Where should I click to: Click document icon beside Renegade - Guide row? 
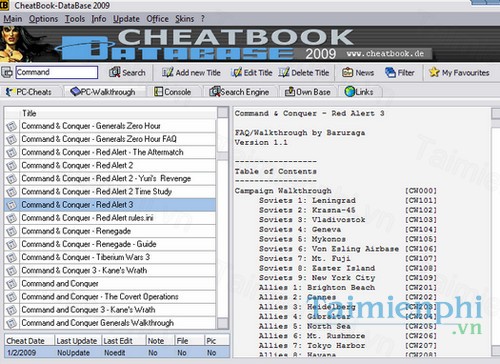pyautogui.click(x=12, y=244)
